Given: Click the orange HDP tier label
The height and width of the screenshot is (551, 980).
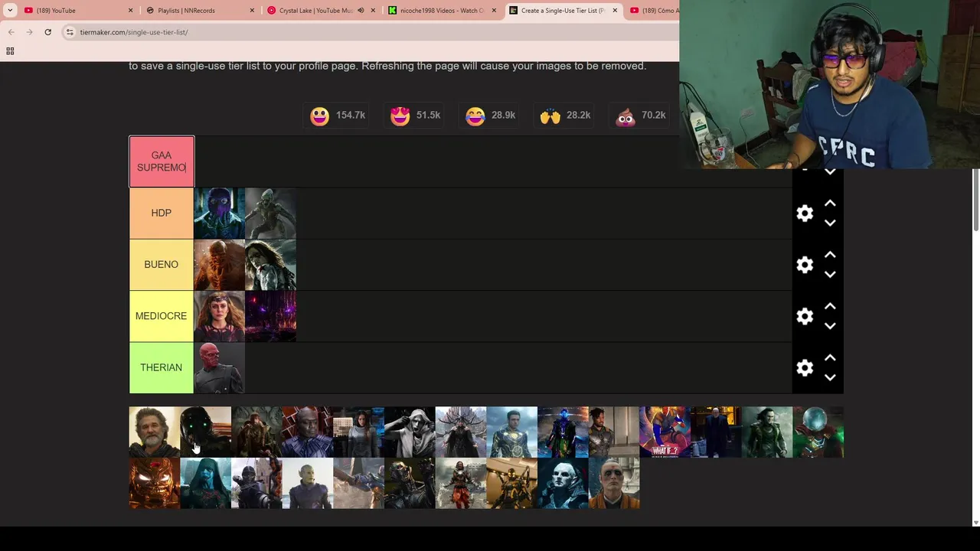Looking at the screenshot, I should (x=162, y=214).
